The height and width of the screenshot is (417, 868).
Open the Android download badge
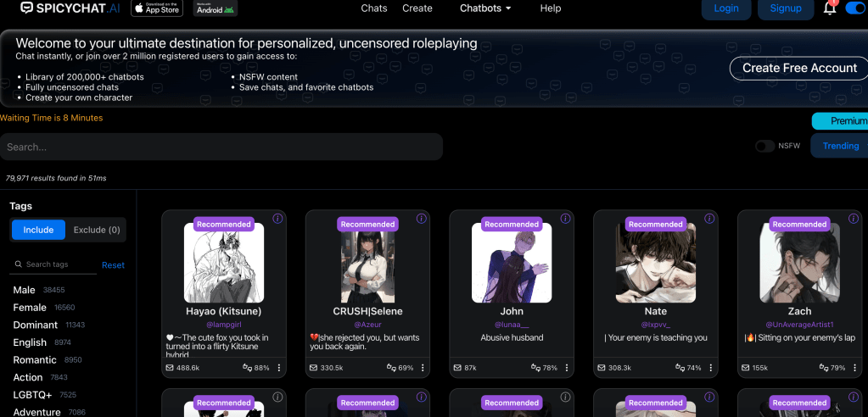(216, 8)
